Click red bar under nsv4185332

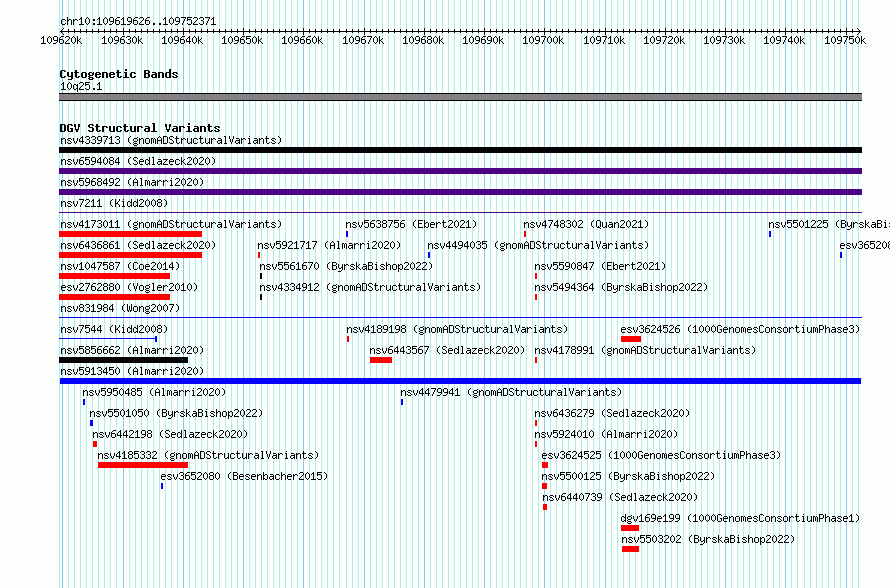[x=143, y=465]
